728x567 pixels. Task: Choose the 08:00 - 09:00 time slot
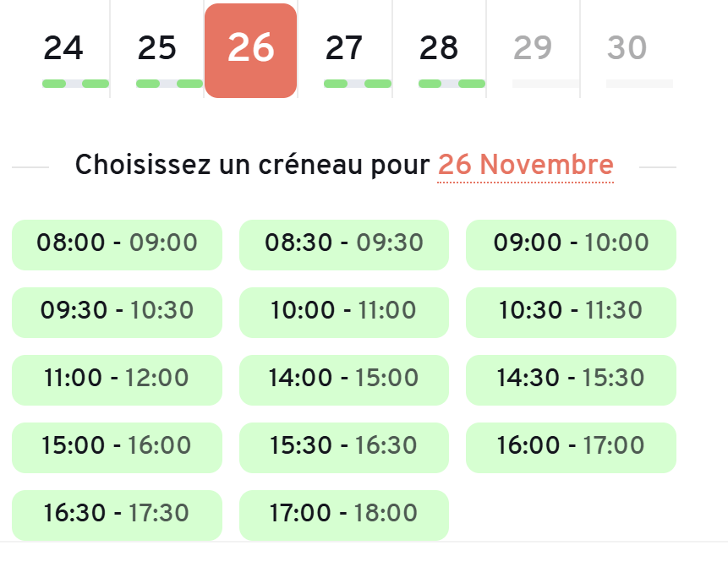(117, 244)
